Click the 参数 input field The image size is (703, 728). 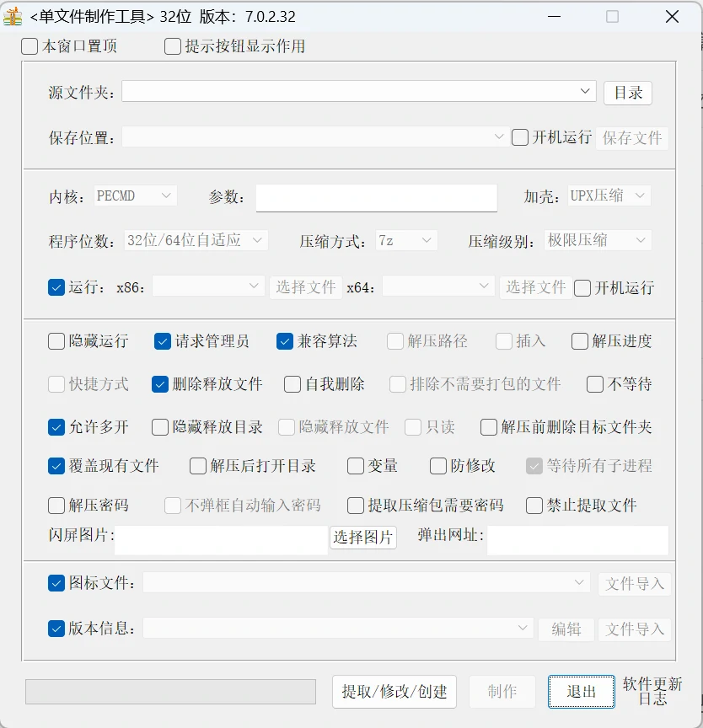tap(377, 198)
